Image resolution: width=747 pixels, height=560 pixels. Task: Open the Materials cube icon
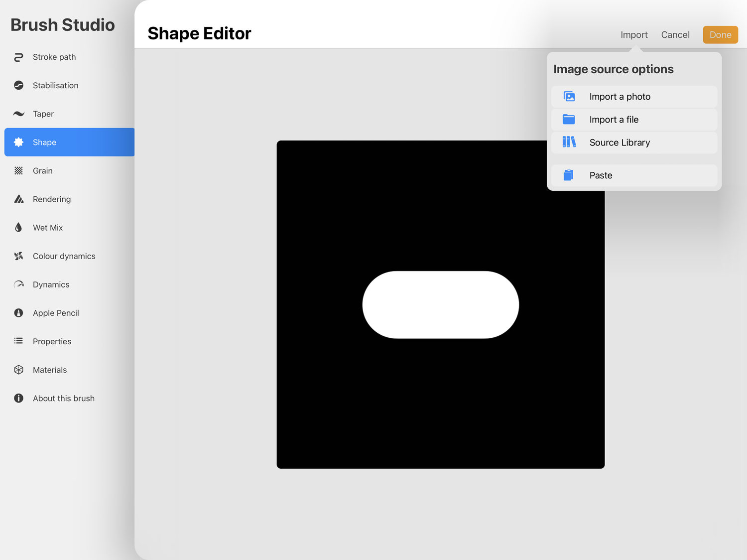pyautogui.click(x=18, y=370)
